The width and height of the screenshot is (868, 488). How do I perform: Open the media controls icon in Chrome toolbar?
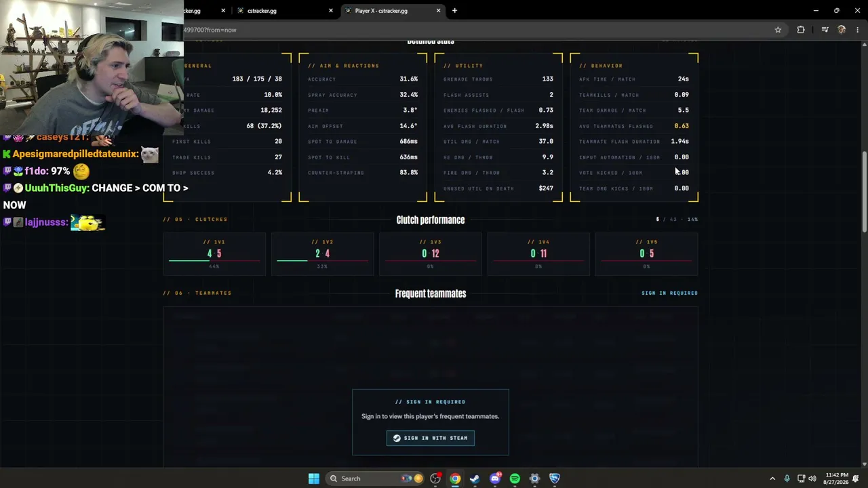tap(825, 30)
